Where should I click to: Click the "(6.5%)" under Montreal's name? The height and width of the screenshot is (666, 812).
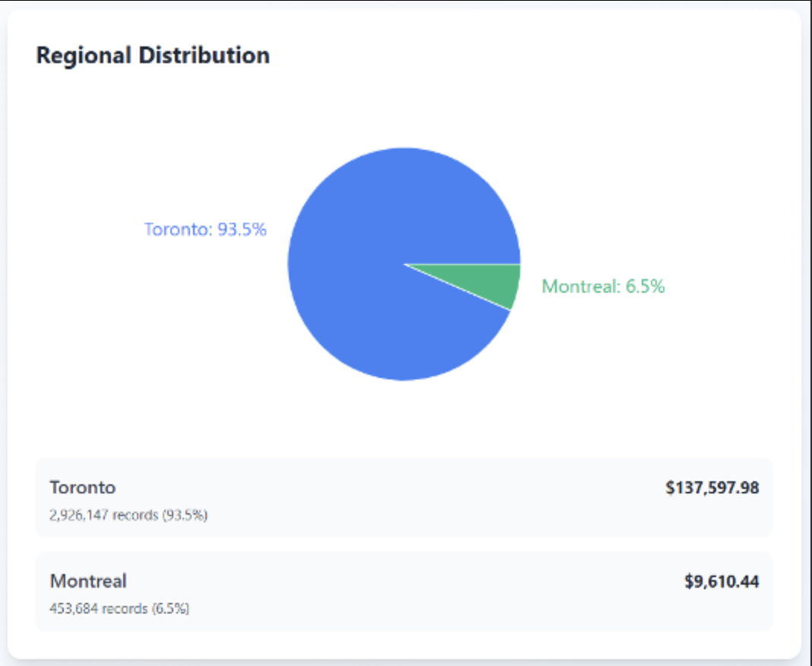(x=170, y=609)
